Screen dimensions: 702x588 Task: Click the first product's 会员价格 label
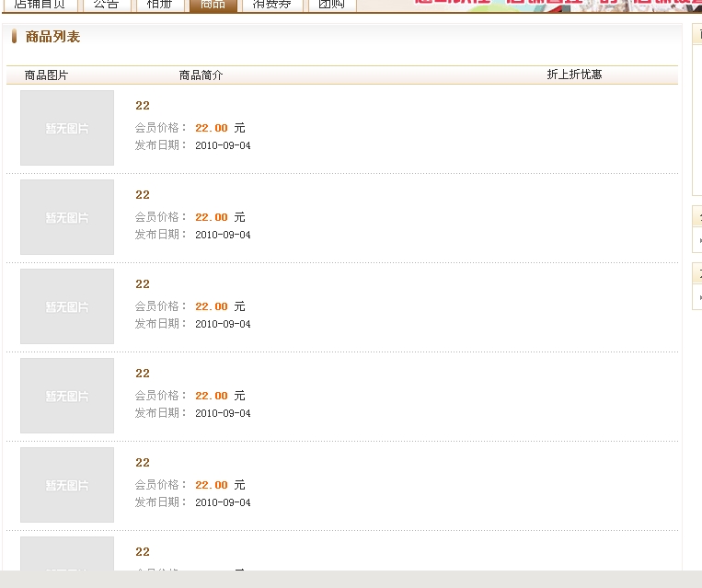pyautogui.click(x=160, y=128)
